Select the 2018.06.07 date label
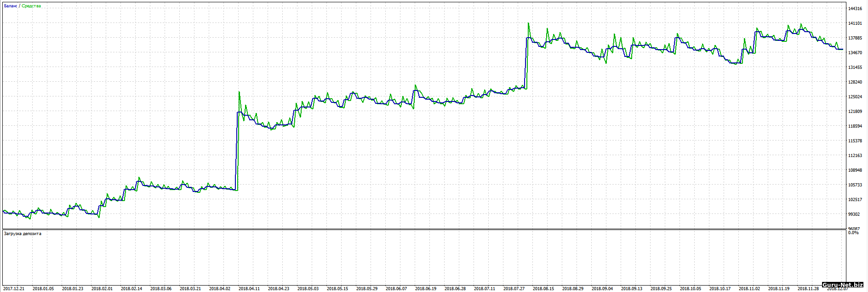 click(x=396, y=289)
